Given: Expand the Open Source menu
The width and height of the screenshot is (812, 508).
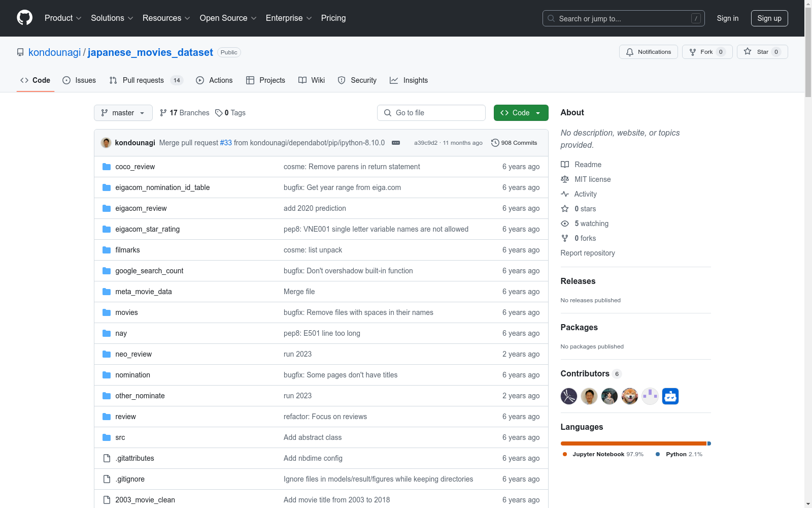Looking at the screenshot, I should [x=228, y=18].
